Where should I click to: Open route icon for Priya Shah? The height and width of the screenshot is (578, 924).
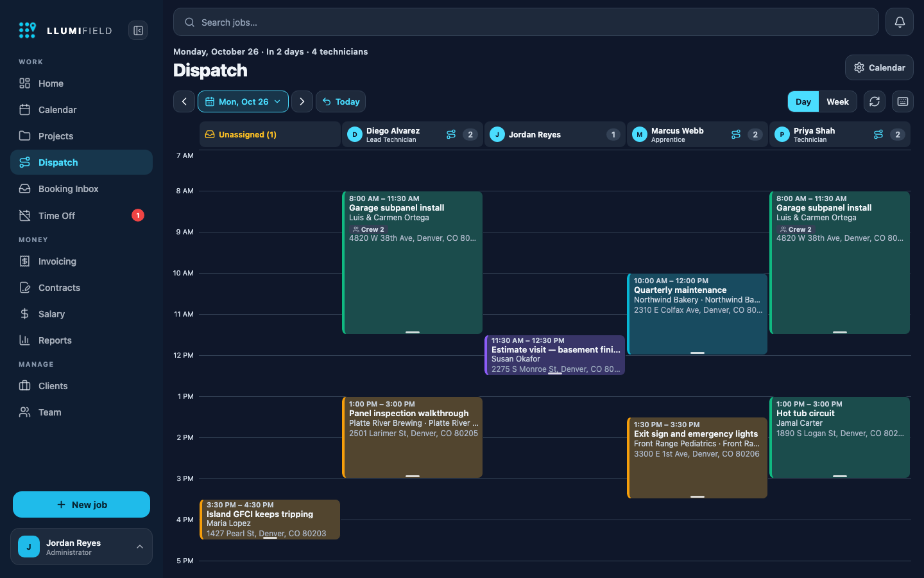pos(878,134)
